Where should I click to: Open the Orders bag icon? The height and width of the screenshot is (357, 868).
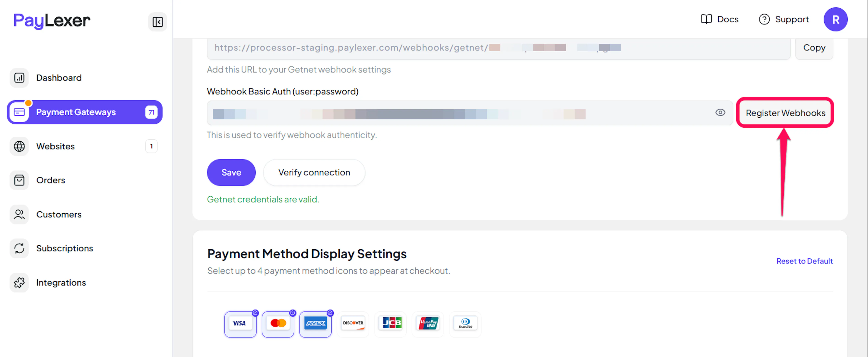coord(19,180)
